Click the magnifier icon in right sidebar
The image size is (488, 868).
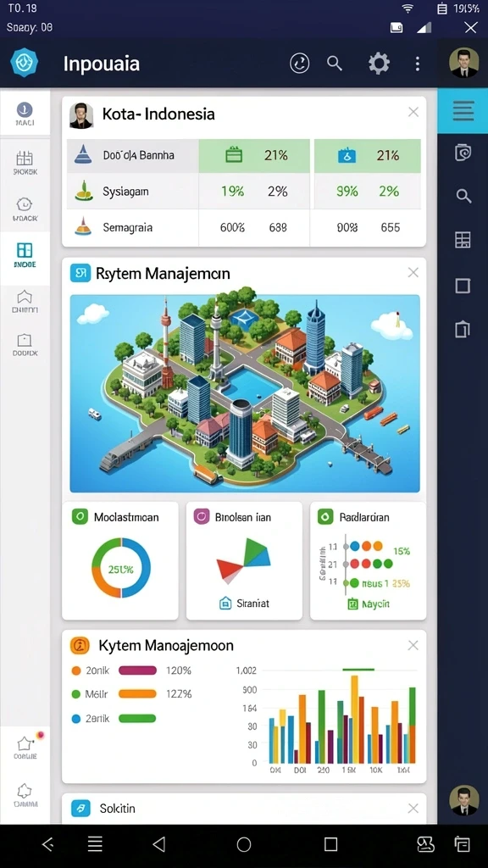(463, 196)
